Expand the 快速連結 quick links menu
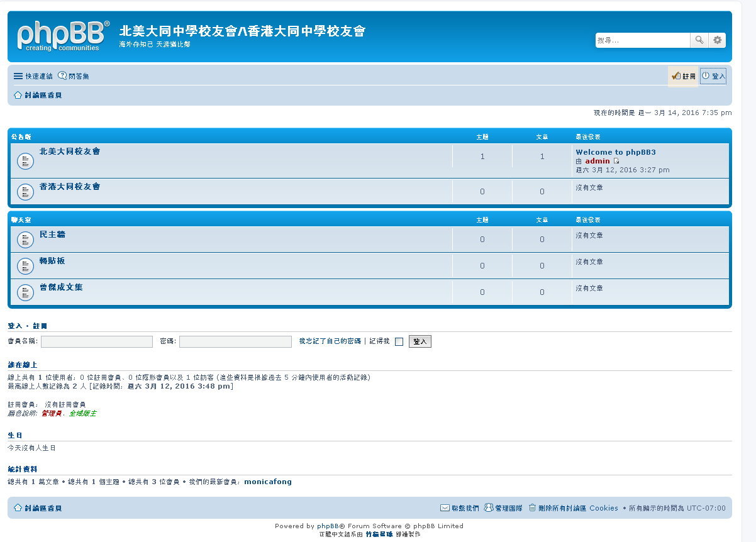The image size is (756, 542). (33, 76)
